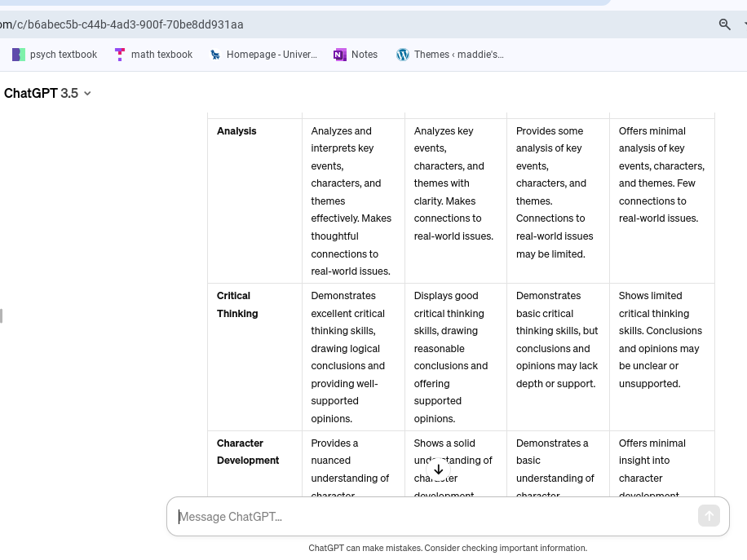Image resolution: width=747 pixels, height=560 pixels.
Task: Click the 'Analyzes key events... with clarity' cell
Action: point(456,201)
